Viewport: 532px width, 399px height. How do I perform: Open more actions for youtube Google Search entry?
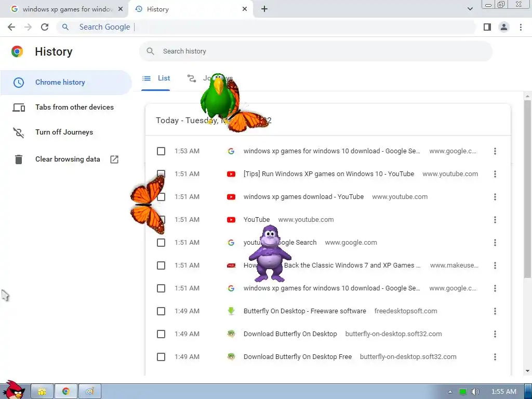(495, 243)
